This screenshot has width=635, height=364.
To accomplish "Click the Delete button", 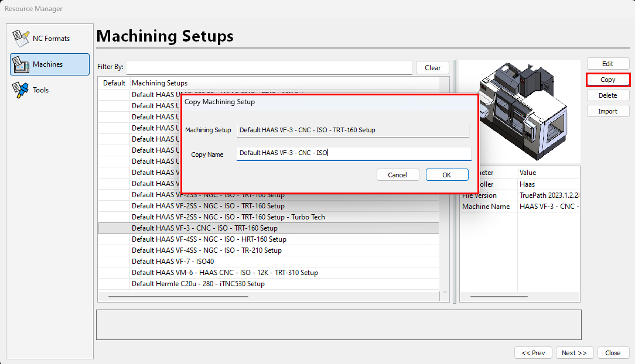I will click(x=608, y=95).
